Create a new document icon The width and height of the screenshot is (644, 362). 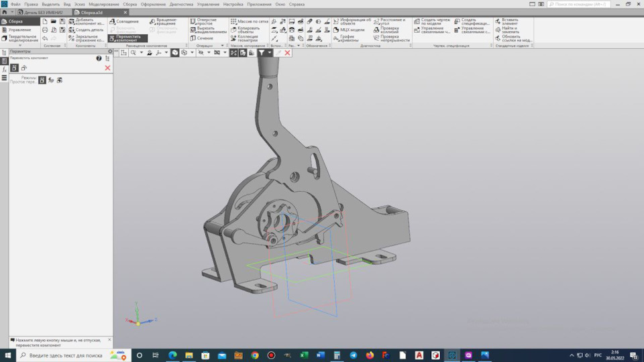45,21
